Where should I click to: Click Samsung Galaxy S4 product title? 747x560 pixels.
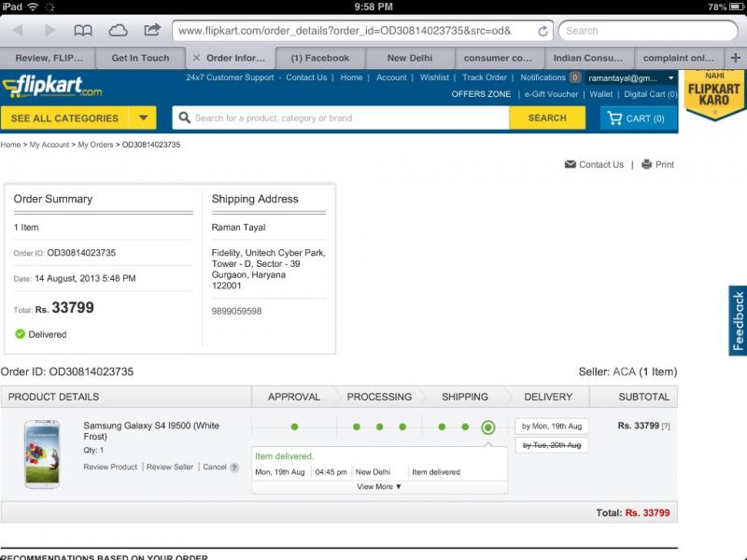151,430
